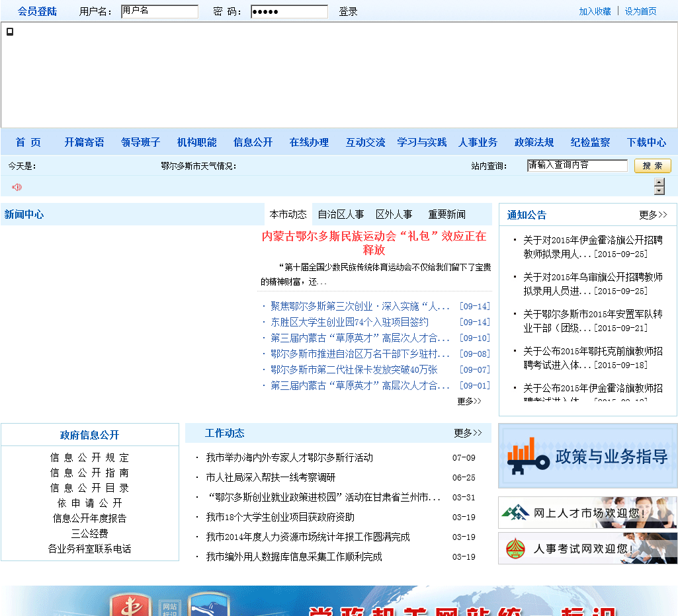
Task: Open news 东胜区大学生创业园74个入驻项目签约
Action: point(349,323)
